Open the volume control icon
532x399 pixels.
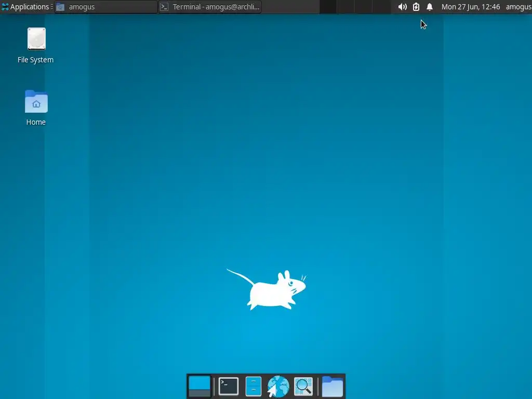[403, 7]
